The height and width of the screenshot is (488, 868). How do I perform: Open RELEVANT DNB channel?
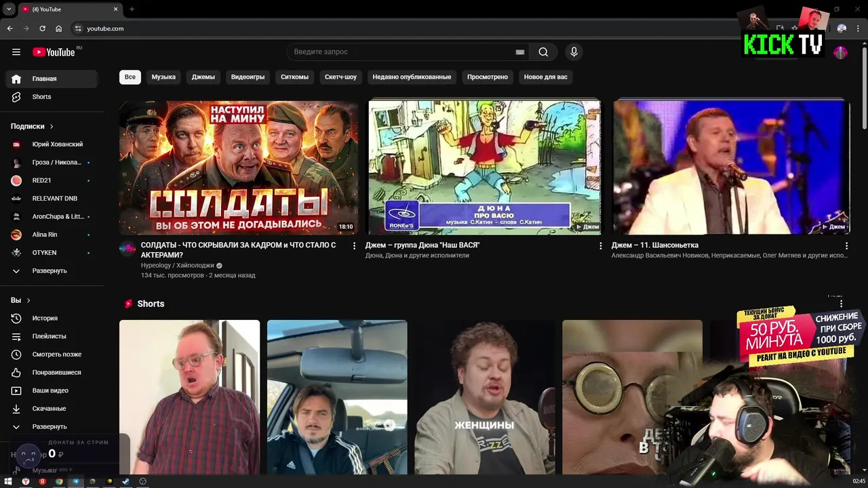click(52, 199)
